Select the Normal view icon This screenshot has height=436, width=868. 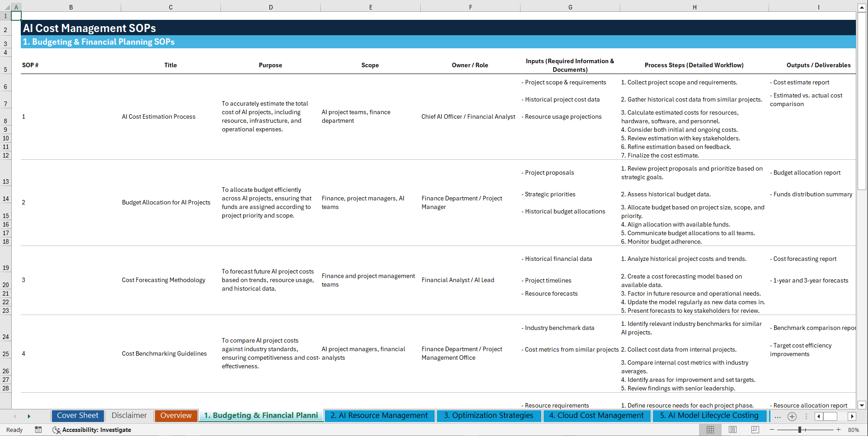click(711, 430)
